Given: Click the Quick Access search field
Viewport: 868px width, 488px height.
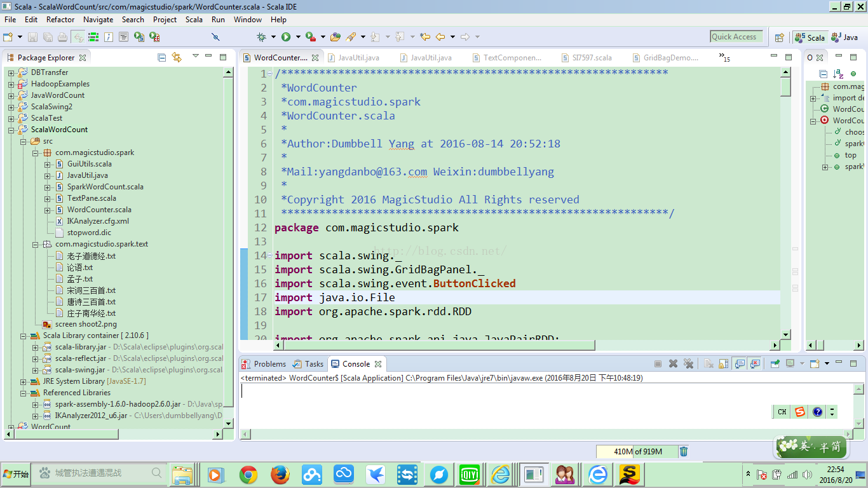Looking at the screenshot, I should pos(736,37).
